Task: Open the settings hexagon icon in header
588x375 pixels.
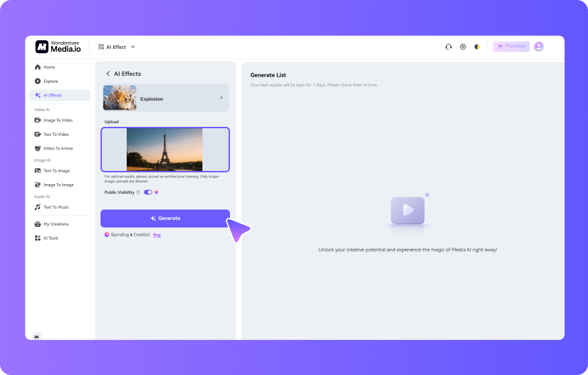Action: (463, 47)
